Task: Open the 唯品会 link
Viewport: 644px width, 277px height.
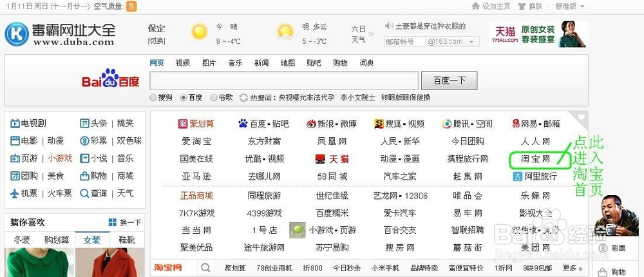Action: [x=468, y=196]
